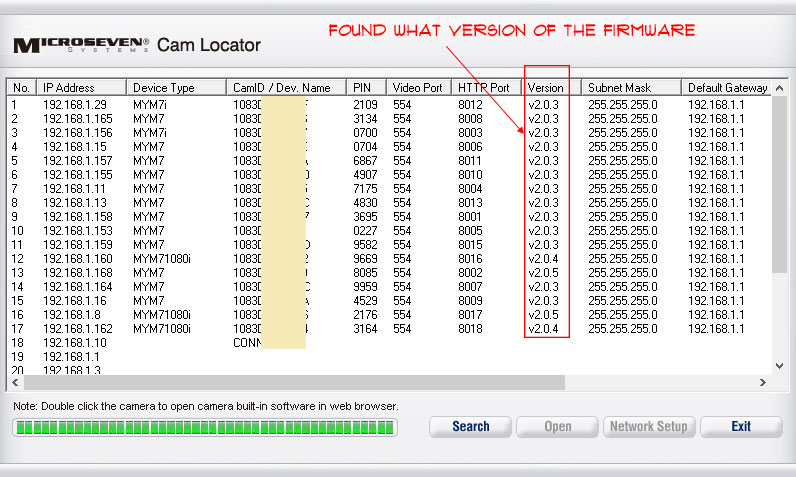The height and width of the screenshot is (477, 796).
Task: Click HTTP port 8002 cell
Action: [x=471, y=273]
